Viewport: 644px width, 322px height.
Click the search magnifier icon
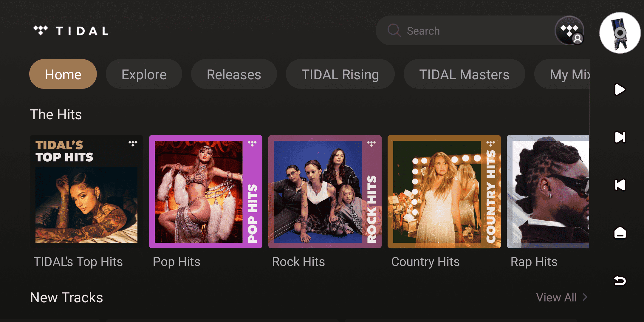(394, 30)
